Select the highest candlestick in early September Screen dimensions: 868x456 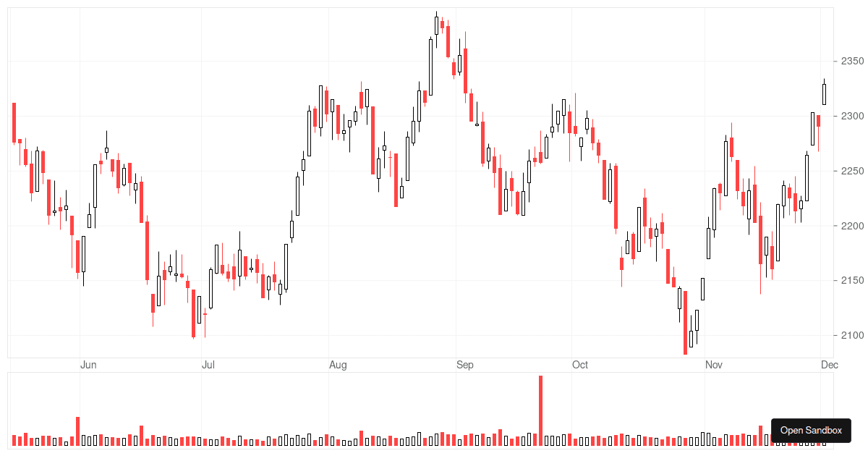(x=438, y=25)
